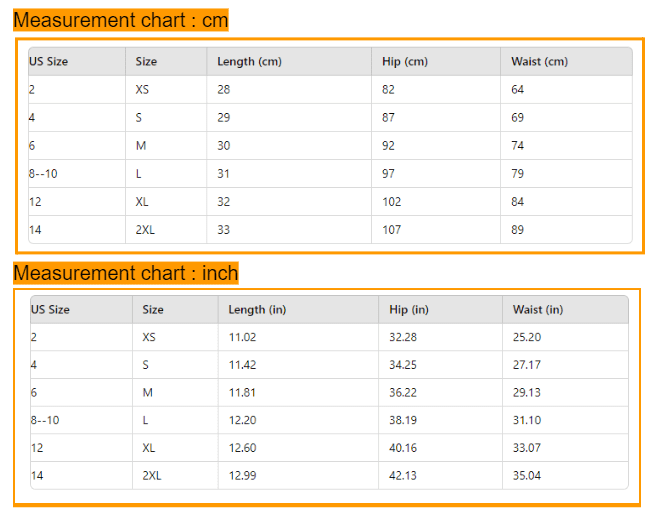Select the 'Length (in)' column header

tap(257, 310)
